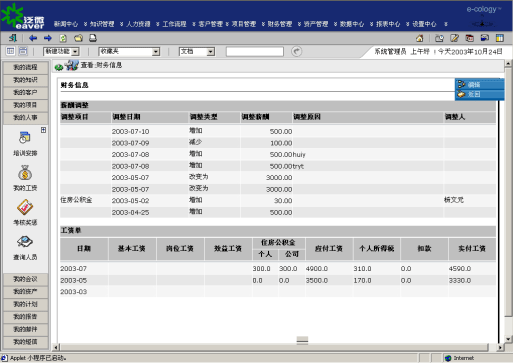513x364 pixels.
Task: Go back with the blue left arrow
Action: [33, 38]
